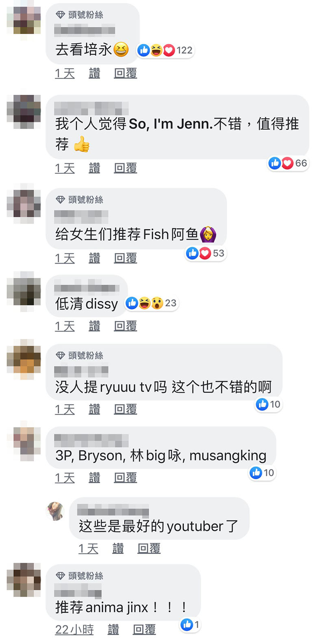Image resolution: width=325 pixels, height=644 pixels.
Task: Click reaction icons on 去看培永 comment
Action: (165, 50)
